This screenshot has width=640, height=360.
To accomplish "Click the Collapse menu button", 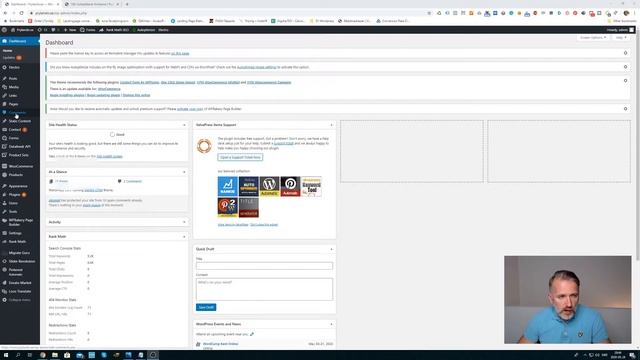I will tap(19, 300).
